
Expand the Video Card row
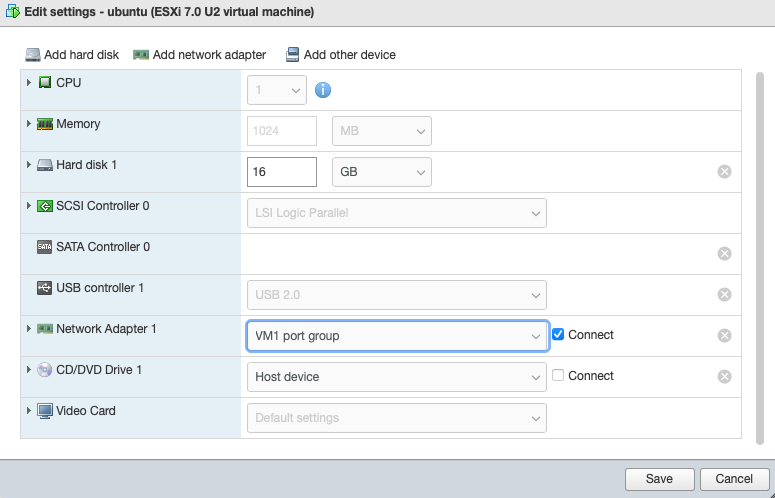(29, 411)
